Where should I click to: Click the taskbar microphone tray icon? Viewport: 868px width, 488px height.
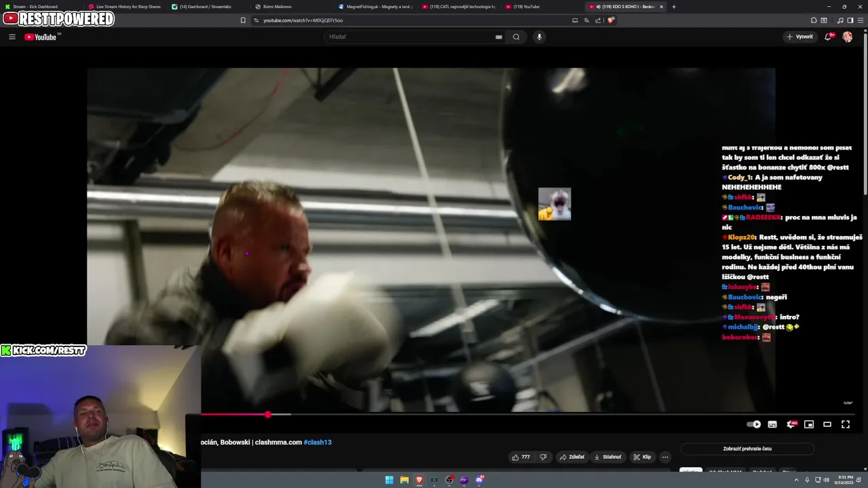click(807, 480)
